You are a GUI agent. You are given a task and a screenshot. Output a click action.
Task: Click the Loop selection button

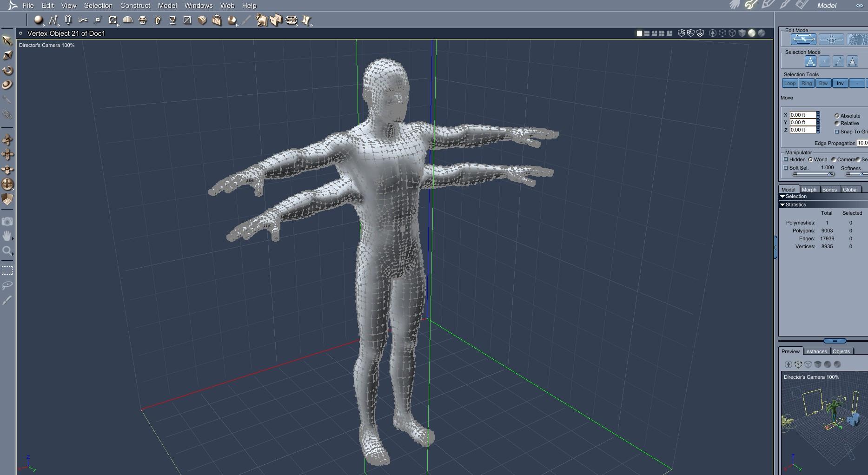[790, 83]
